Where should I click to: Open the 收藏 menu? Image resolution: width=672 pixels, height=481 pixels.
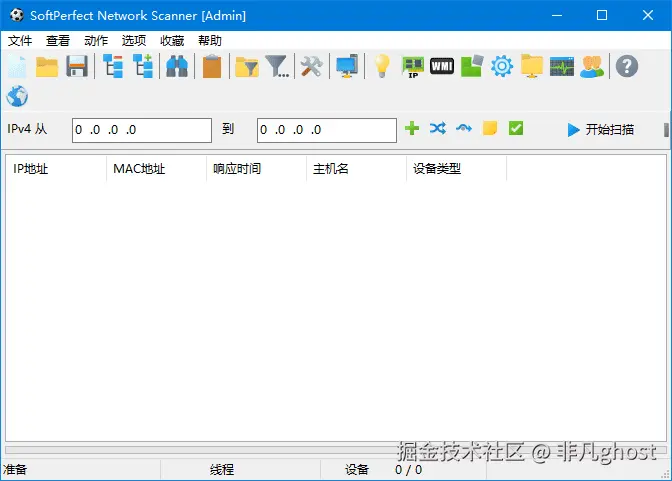[172, 41]
